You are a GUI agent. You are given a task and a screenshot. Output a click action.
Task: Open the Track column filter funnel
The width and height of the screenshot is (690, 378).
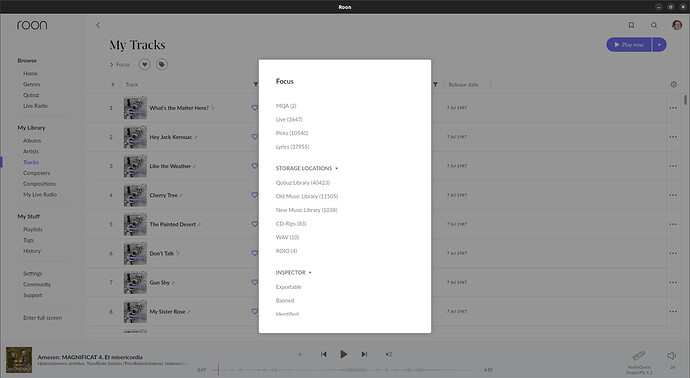255,84
